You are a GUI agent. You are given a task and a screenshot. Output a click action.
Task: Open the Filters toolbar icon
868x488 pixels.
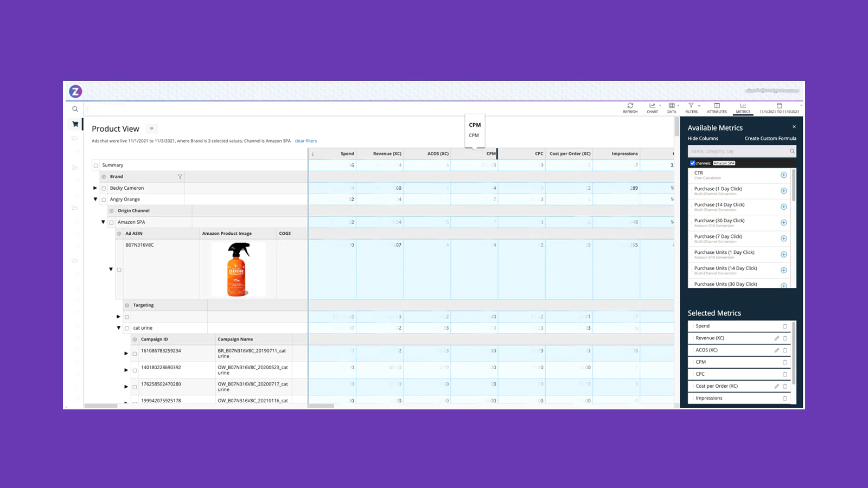691,106
